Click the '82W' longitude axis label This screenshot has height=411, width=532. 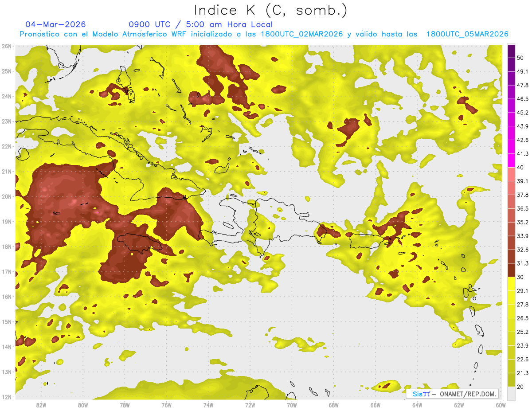41,405
